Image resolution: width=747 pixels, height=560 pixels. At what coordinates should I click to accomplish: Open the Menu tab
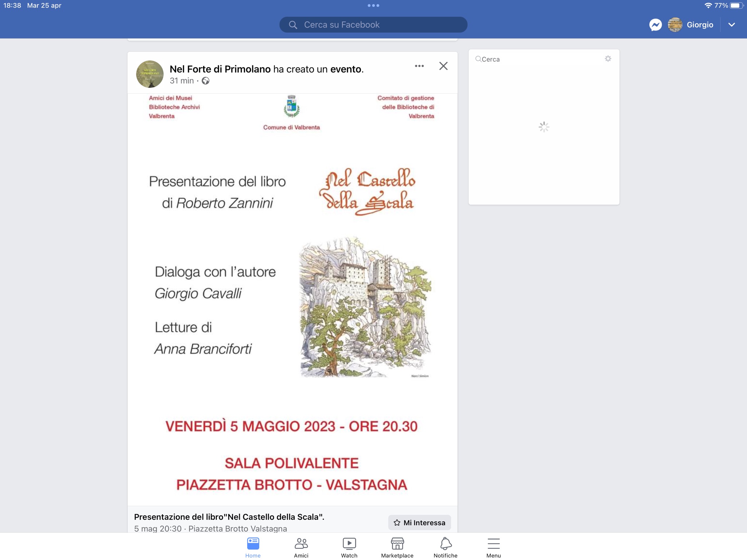tap(494, 547)
